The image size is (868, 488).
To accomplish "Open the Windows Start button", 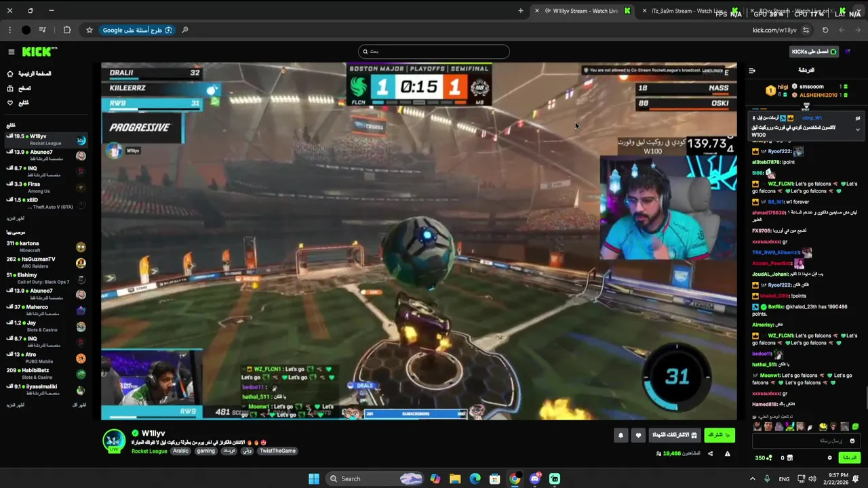I will click(x=313, y=479).
